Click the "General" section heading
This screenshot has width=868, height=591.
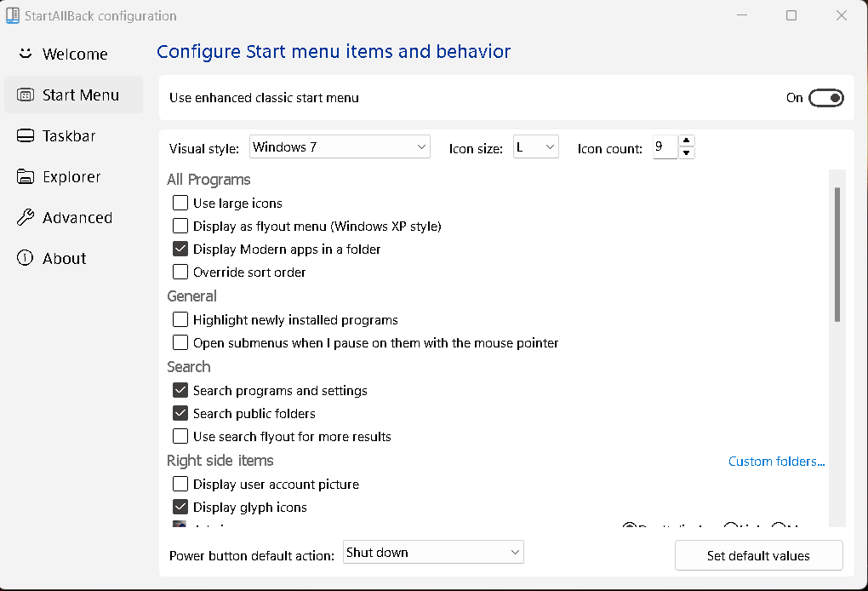[192, 296]
